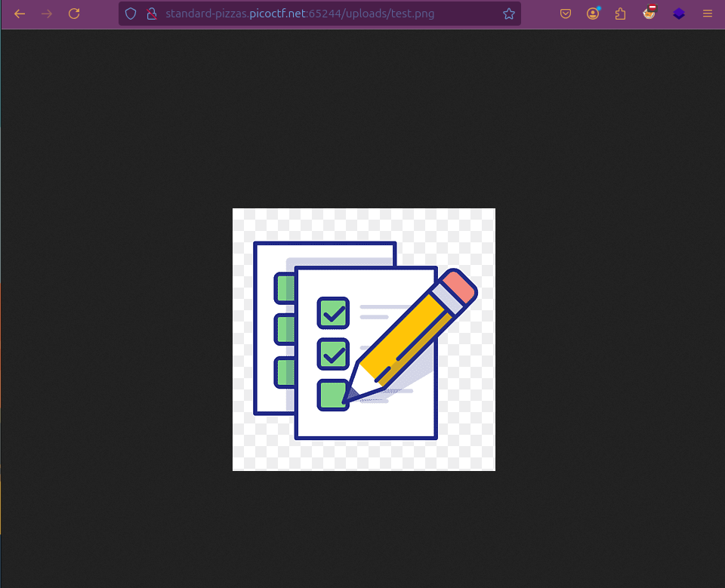The image size is (725, 588).
Task: Bookmark this page with the star
Action: point(508,14)
